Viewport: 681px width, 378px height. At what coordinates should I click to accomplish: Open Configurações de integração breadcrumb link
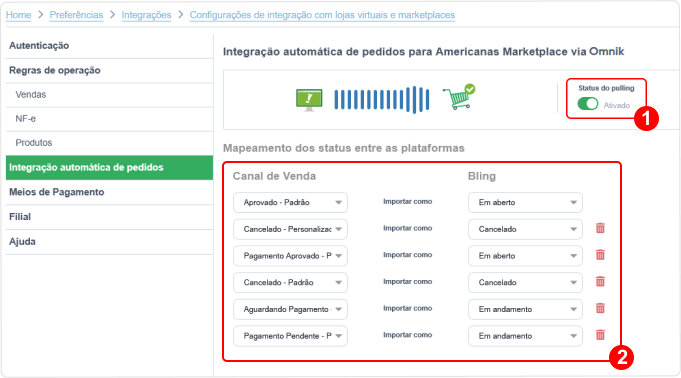(322, 15)
